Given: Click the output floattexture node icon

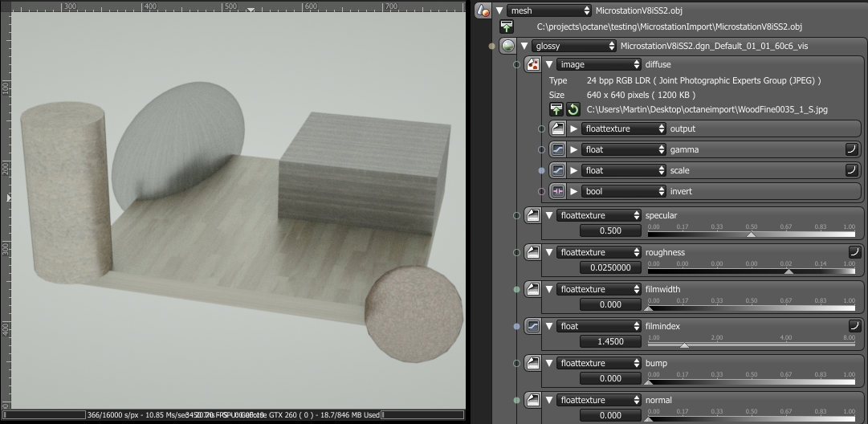Looking at the screenshot, I should click(x=557, y=128).
